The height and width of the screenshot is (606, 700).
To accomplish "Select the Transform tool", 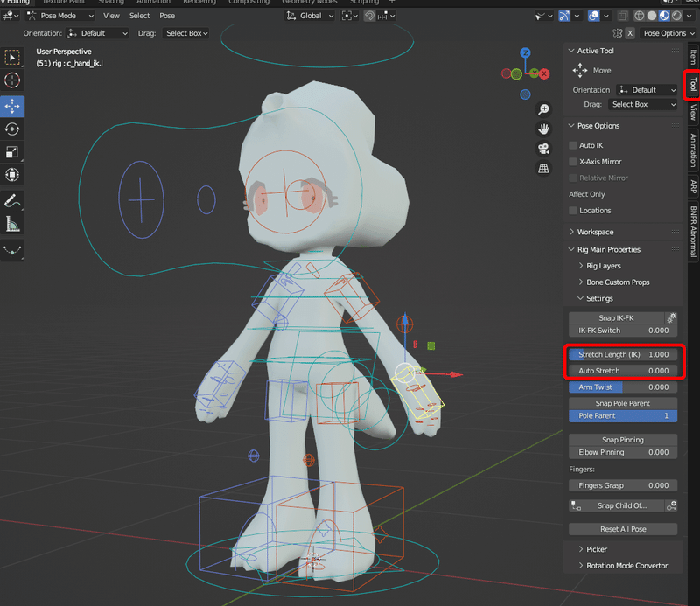I will point(12,175).
